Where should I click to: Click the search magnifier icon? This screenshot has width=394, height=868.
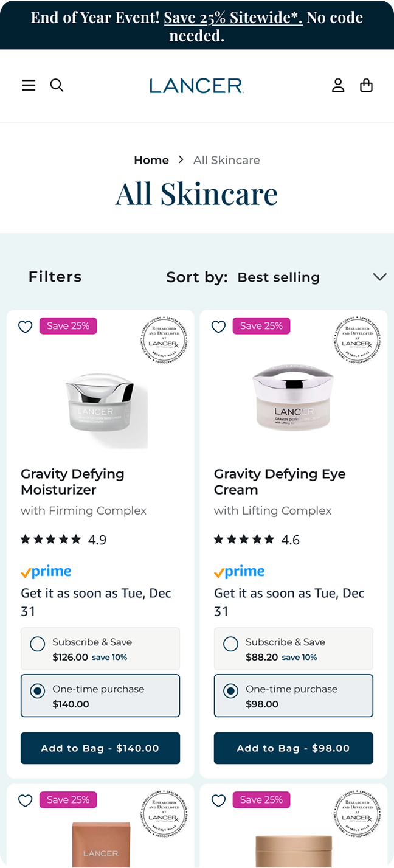[x=57, y=86]
